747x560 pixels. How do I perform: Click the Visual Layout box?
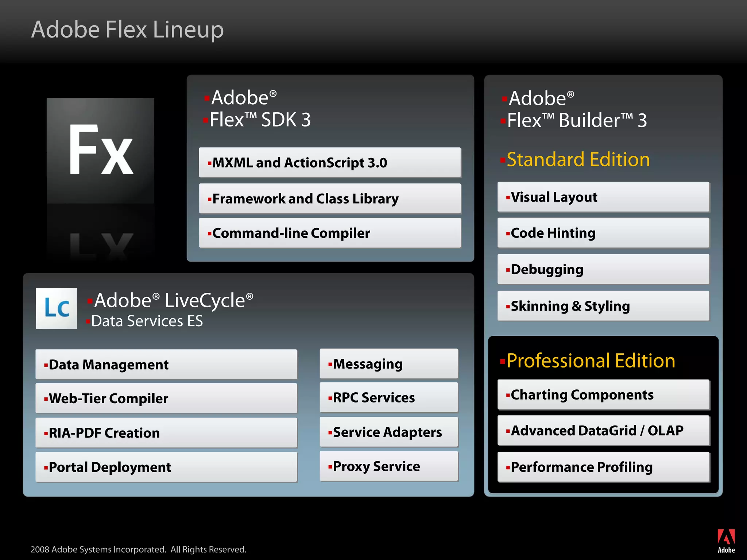point(603,197)
